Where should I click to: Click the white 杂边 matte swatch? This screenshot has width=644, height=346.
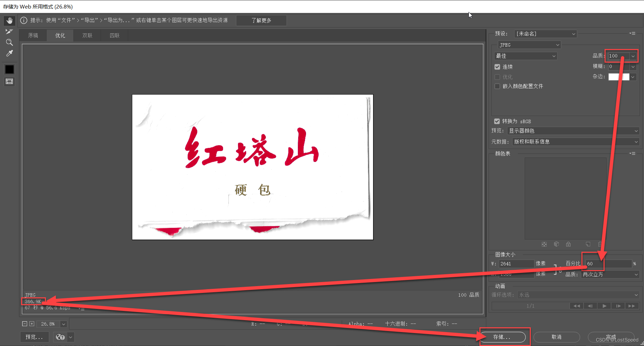(619, 77)
